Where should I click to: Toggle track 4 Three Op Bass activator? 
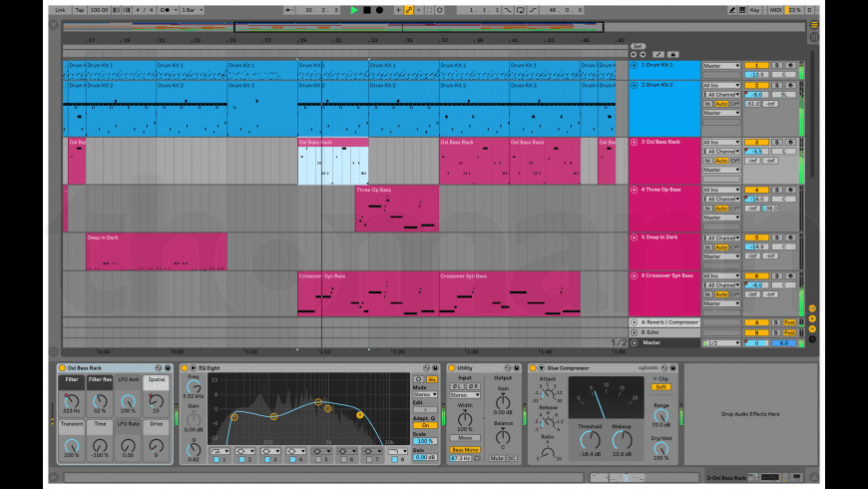coord(756,190)
